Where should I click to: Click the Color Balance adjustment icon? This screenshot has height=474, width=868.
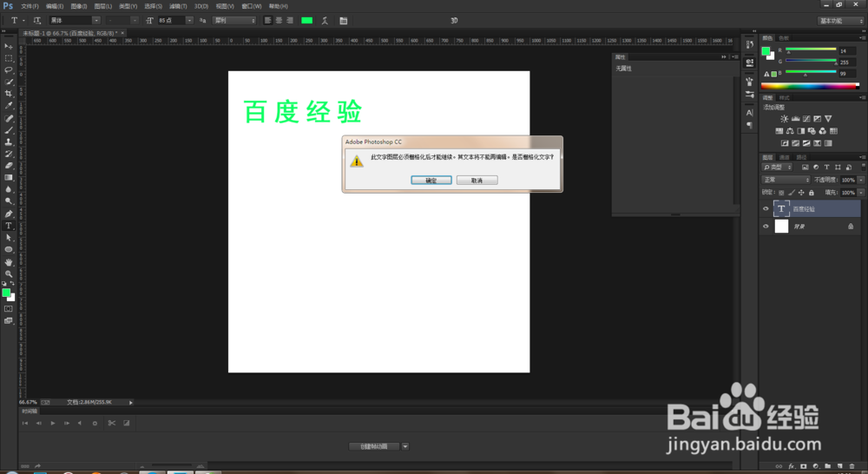(x=790, y=131)
